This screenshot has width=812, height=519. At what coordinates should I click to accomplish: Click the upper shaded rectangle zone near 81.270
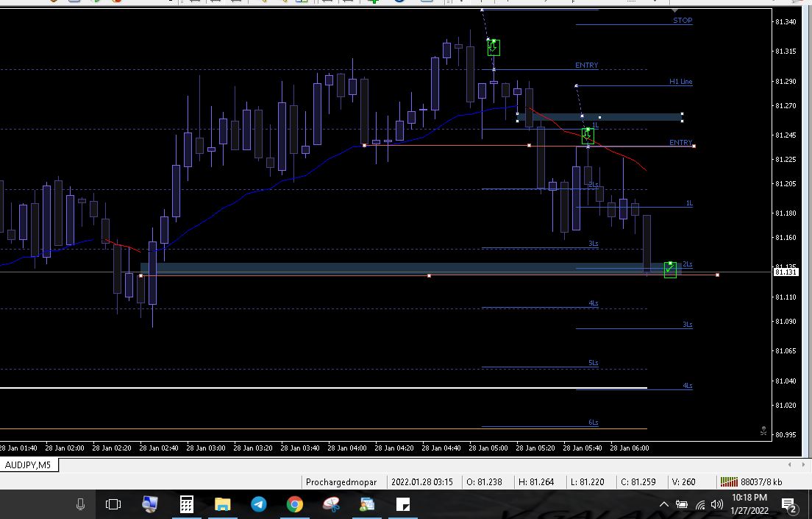[x=599, y=117]
